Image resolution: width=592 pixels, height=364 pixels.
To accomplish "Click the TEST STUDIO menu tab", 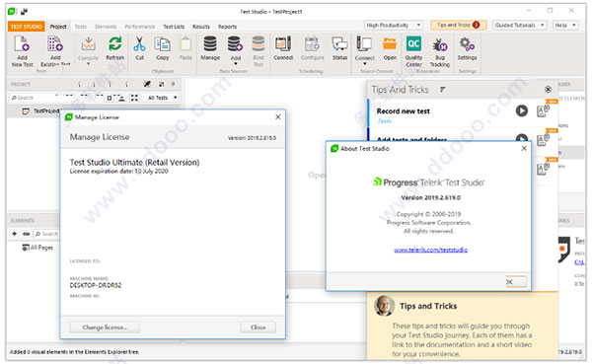I will click(x=26, y=27).
